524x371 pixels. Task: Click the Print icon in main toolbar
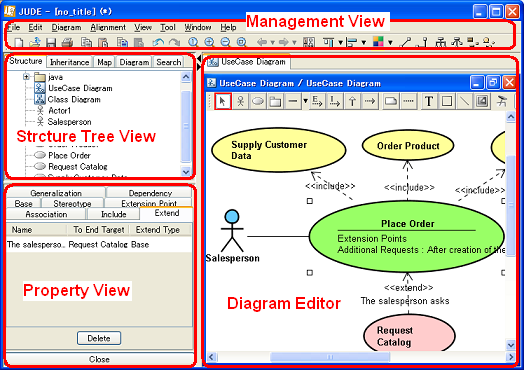coord(68,42)
